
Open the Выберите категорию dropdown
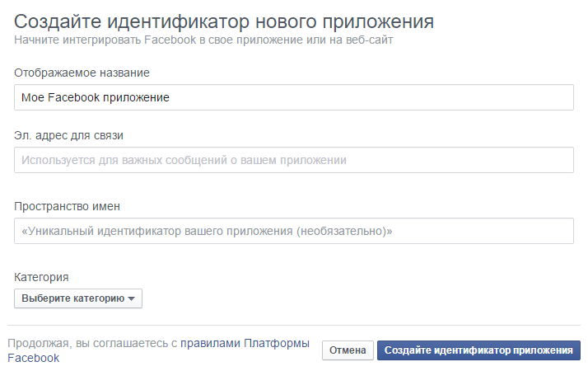point(77,298)
